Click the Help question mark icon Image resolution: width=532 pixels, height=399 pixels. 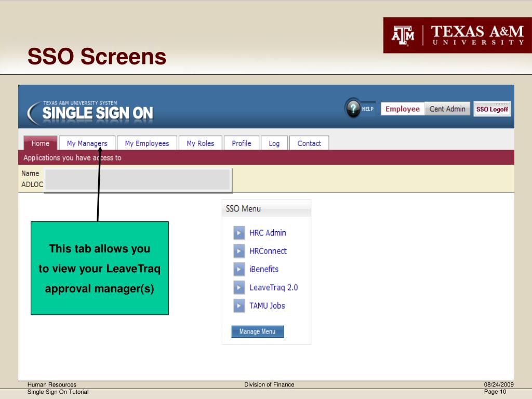coord(353,109)
